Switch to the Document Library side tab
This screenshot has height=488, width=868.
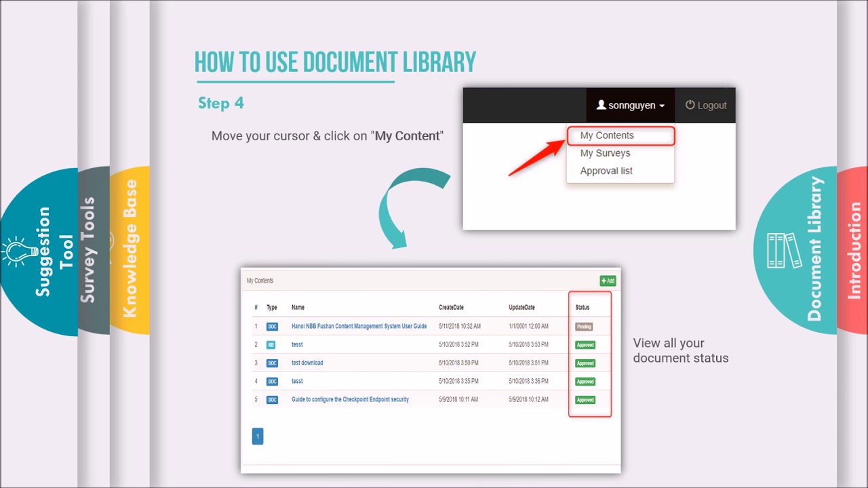[795, 249]
